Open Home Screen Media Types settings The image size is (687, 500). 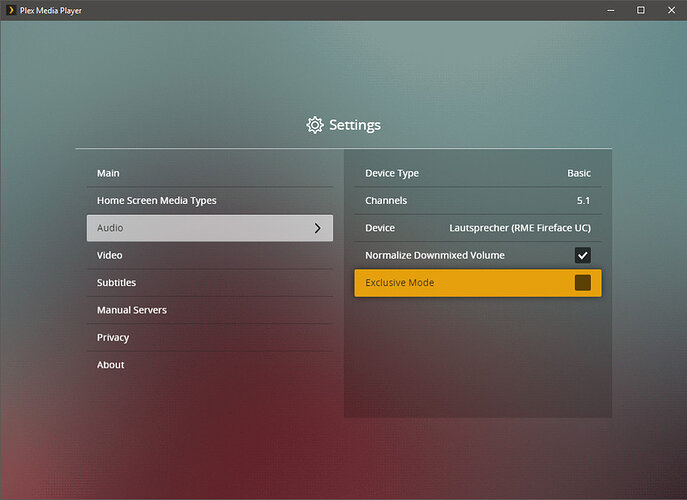(x=209, y=200)
